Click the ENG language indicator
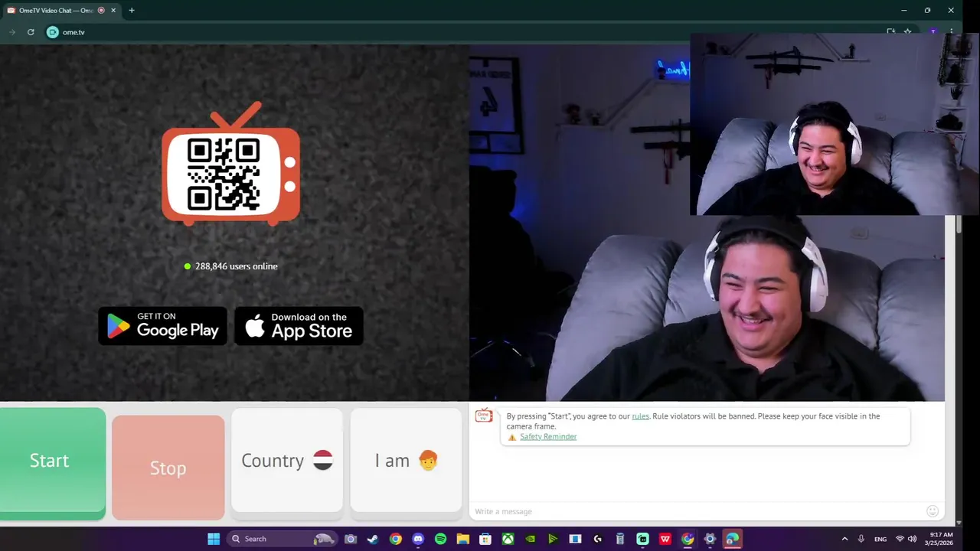Viewport: 980px width, 551px height. [880, 539]
